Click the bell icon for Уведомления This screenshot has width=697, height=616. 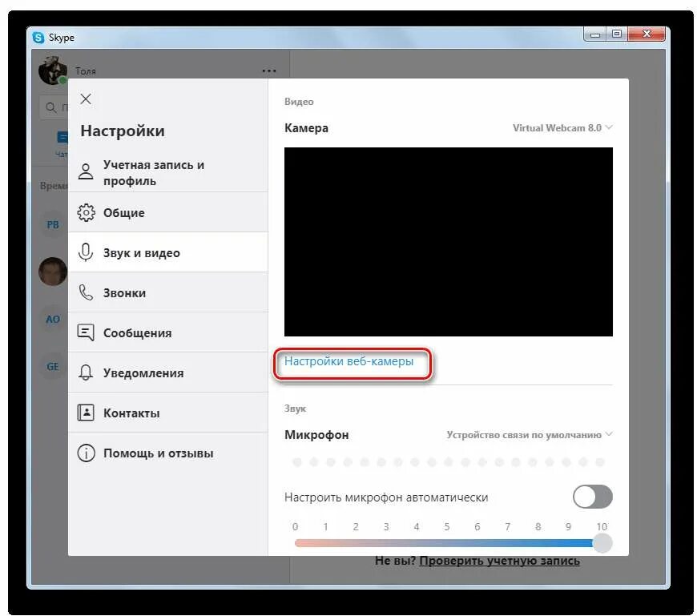86,372
